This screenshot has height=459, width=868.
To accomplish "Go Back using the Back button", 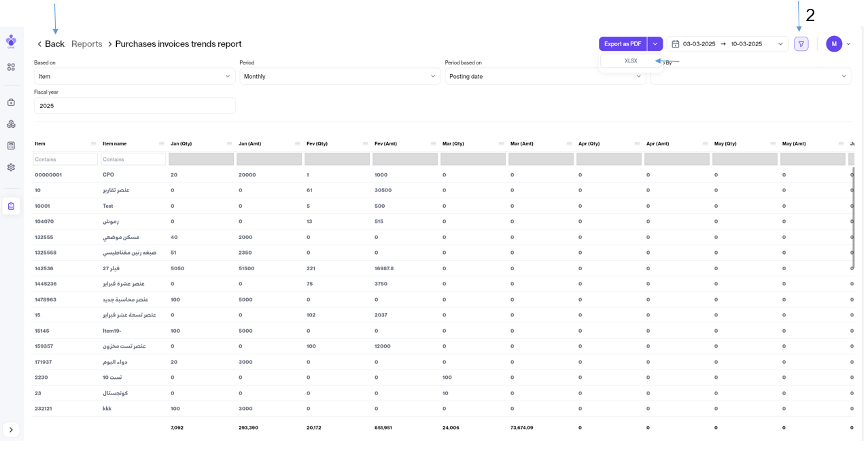I will pyautogui.click(x=50, y=44).
